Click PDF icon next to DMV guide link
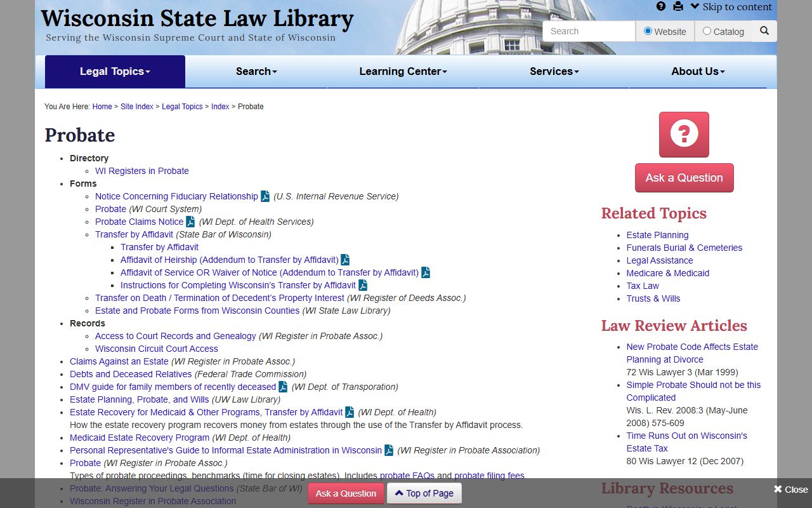Image resolution: width=812 pixels, height=508 pixels. click(x=283, y=387)
